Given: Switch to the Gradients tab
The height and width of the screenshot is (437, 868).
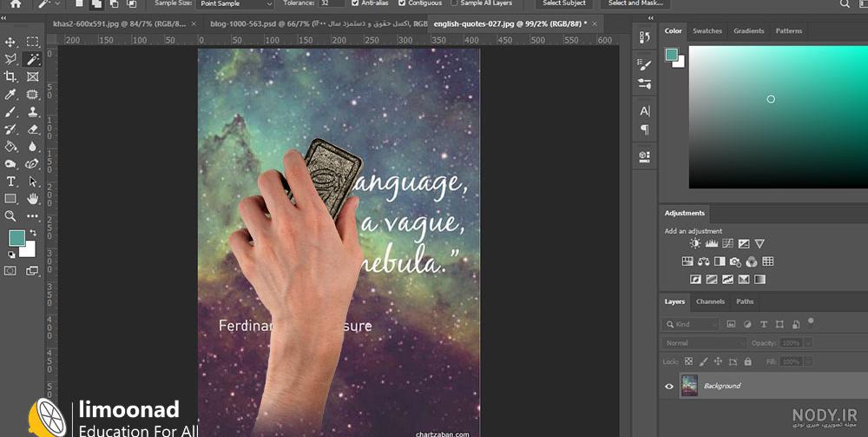Looking at the screenshot, I should pyautogui.click(x=748, y=31).
